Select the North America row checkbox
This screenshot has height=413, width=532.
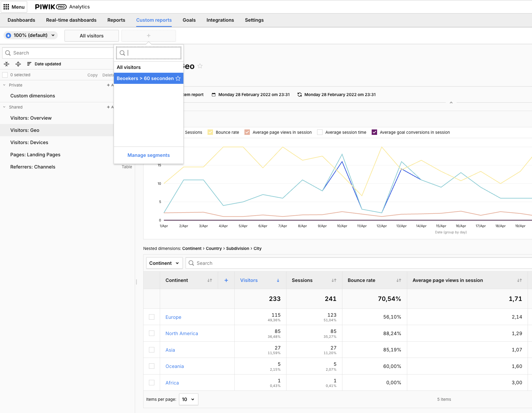(x=152, y=333)
